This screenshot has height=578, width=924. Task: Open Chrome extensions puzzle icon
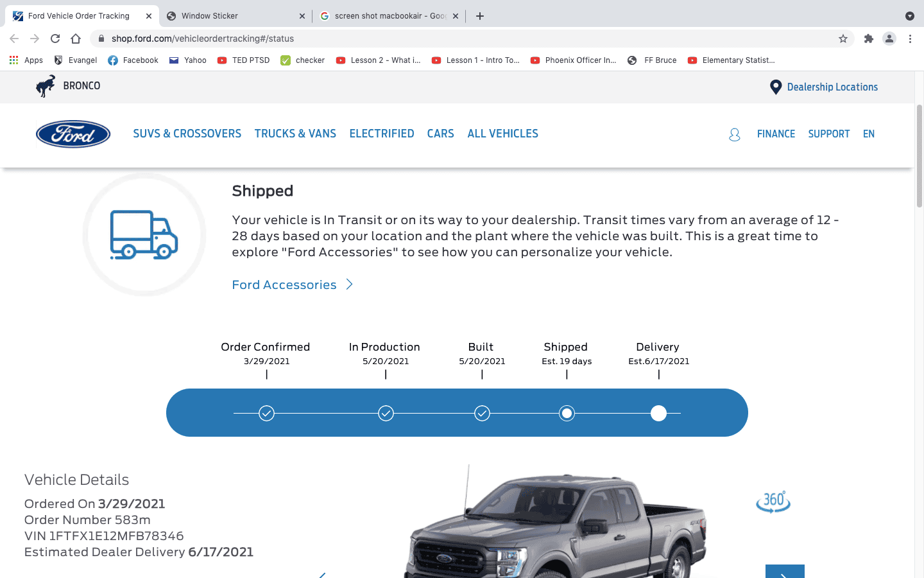tap(868, 39)
